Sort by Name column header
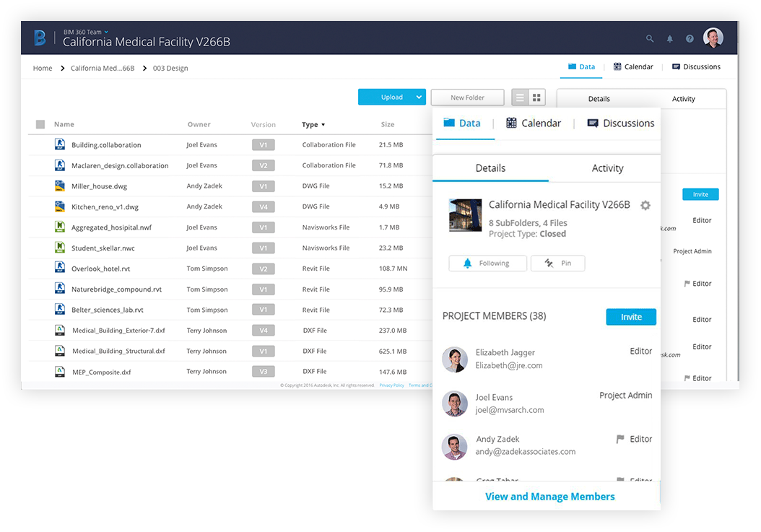761x532 pixels. [x=64, y=124]
